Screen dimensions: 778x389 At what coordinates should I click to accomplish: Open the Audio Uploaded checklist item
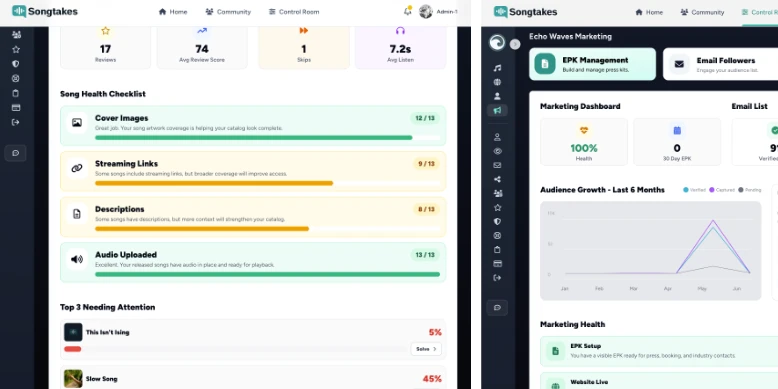pos(253,262)
